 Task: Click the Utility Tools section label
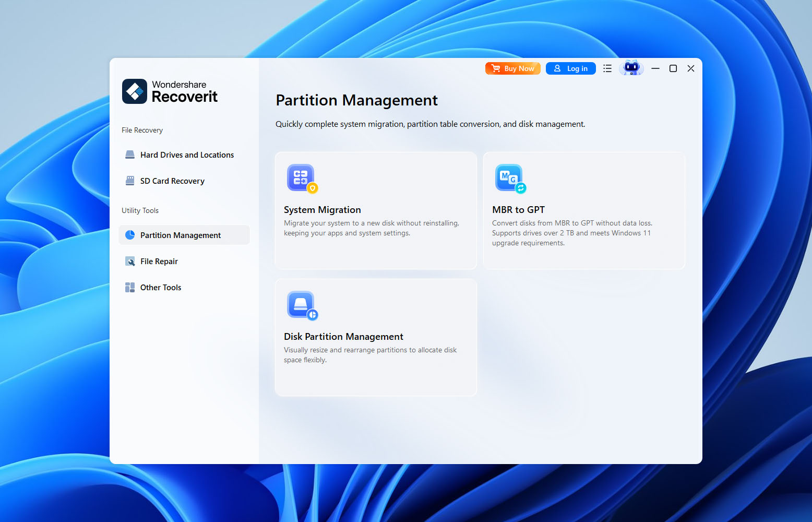point(140,211)
